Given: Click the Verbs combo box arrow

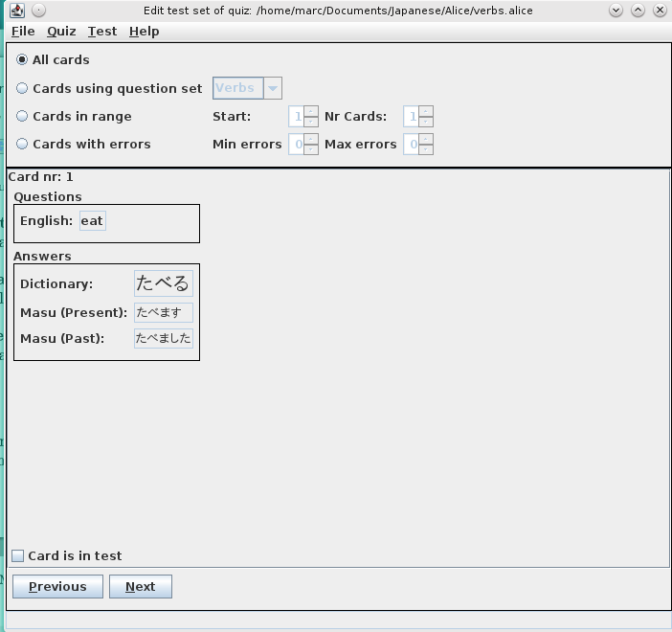Looking at the screenshot, I should [273, 88].
